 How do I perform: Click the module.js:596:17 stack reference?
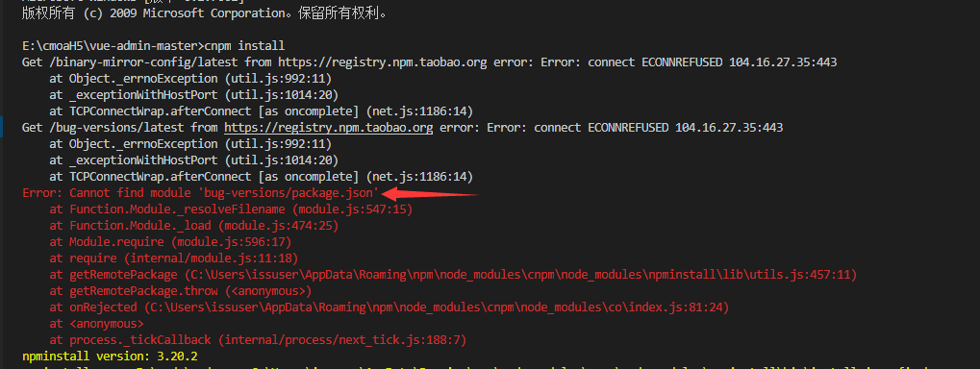pyautogui.click(x=234, y=241)
